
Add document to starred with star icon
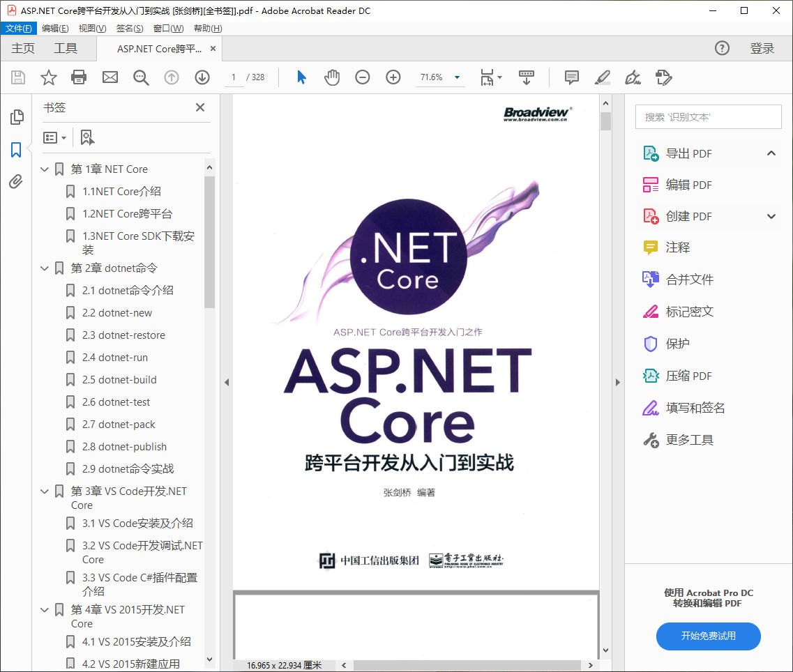point(49,77)
